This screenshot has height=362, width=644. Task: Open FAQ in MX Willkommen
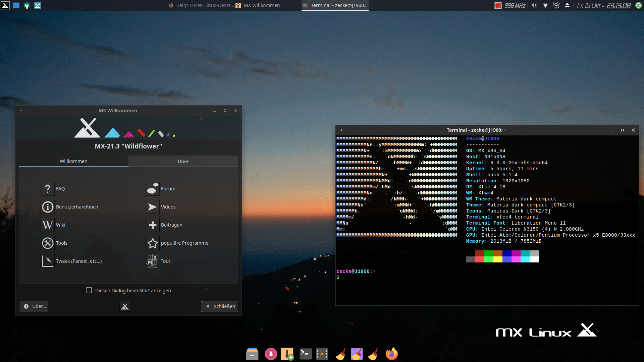(x=53, y=189)
